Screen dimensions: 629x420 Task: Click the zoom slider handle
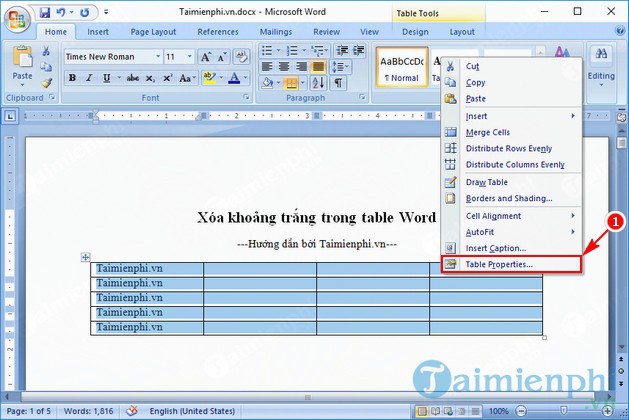563,411
